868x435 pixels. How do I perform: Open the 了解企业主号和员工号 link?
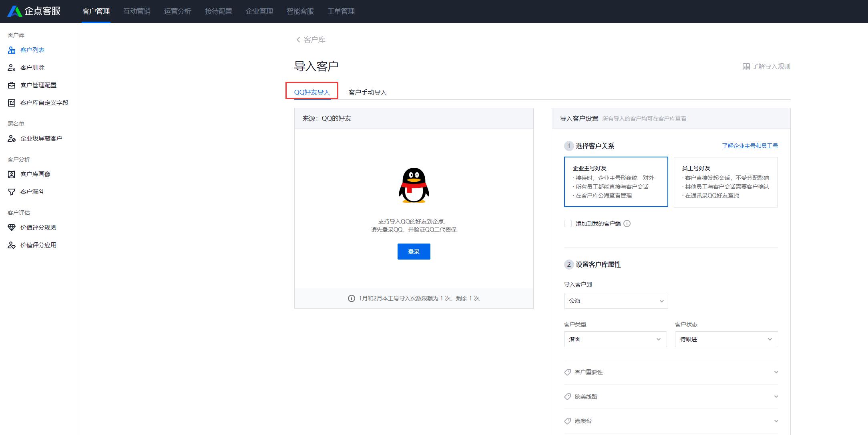[x=749, y=145]
